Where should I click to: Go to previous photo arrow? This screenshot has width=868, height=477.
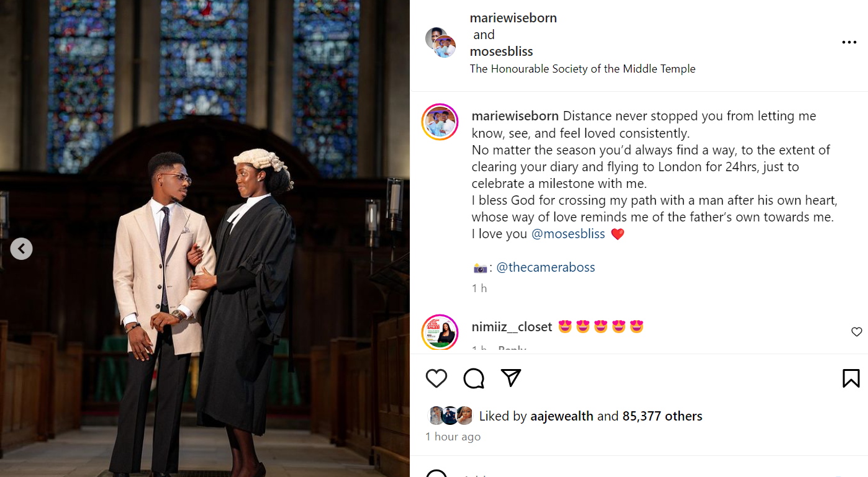coord(21,249)
